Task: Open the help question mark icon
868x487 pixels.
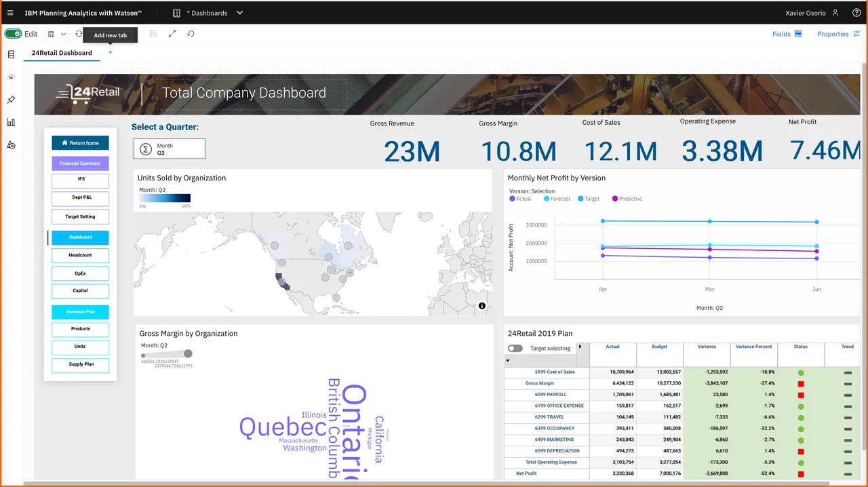Action: click(x=856, y=13)
